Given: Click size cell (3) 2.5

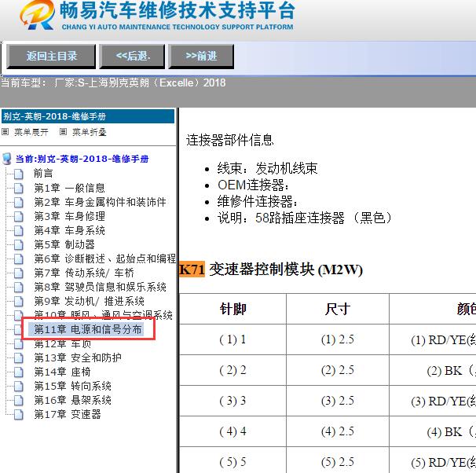Looking at the screenshot, I should [x=338, y=401].
